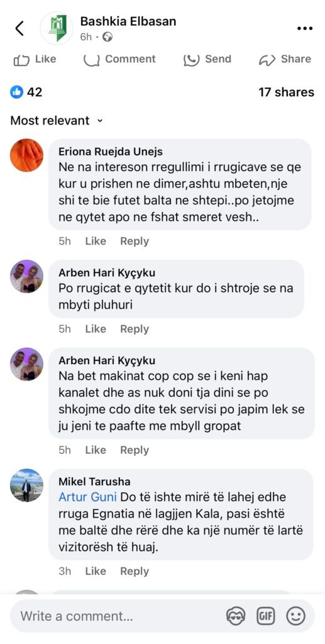Tap the back arrow icon
Viewport: 325px width, 644px height.
pos(19,28)
